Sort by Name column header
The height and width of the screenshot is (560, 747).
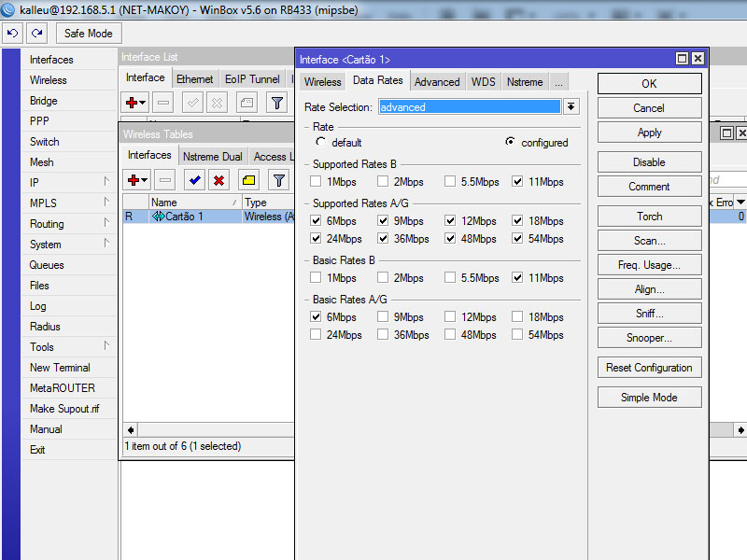pos(195,203)
